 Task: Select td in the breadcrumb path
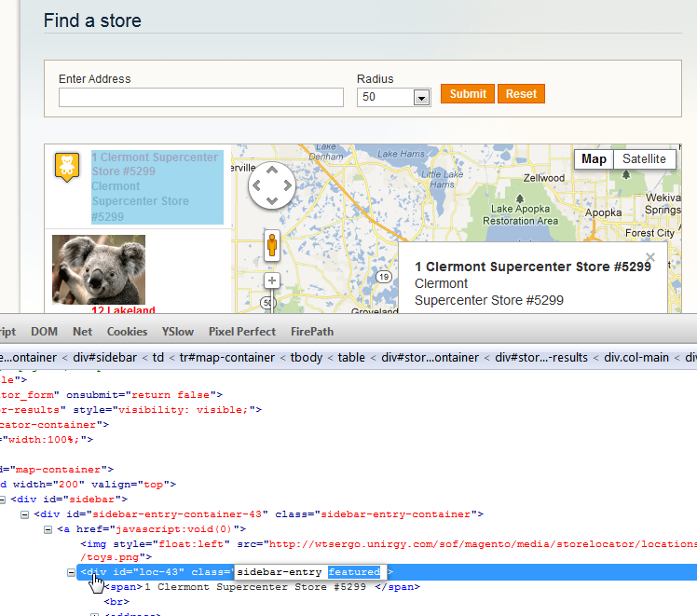tap(158, 357)
